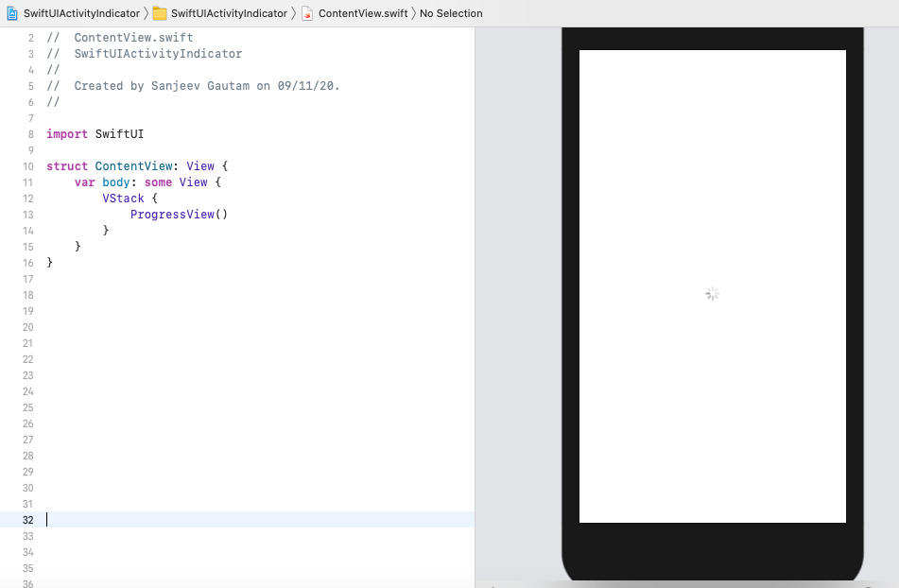Click line number 13 in gutter
This screenshot has width=899, height=588.
tap(28, 215)
